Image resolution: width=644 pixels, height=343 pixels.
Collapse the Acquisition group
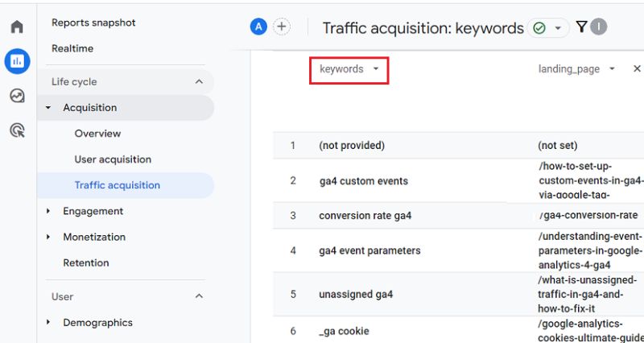point(48,108)
